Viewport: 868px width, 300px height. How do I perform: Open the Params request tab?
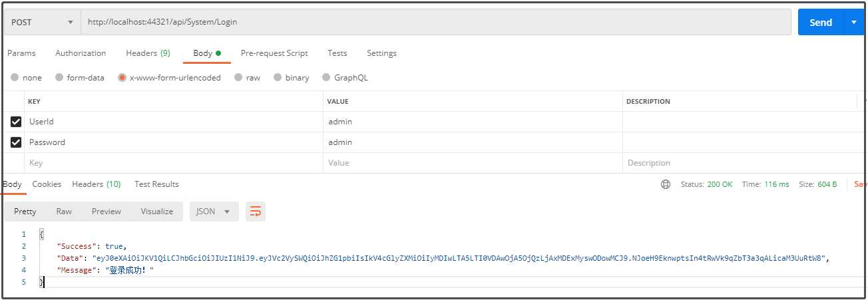21,53
